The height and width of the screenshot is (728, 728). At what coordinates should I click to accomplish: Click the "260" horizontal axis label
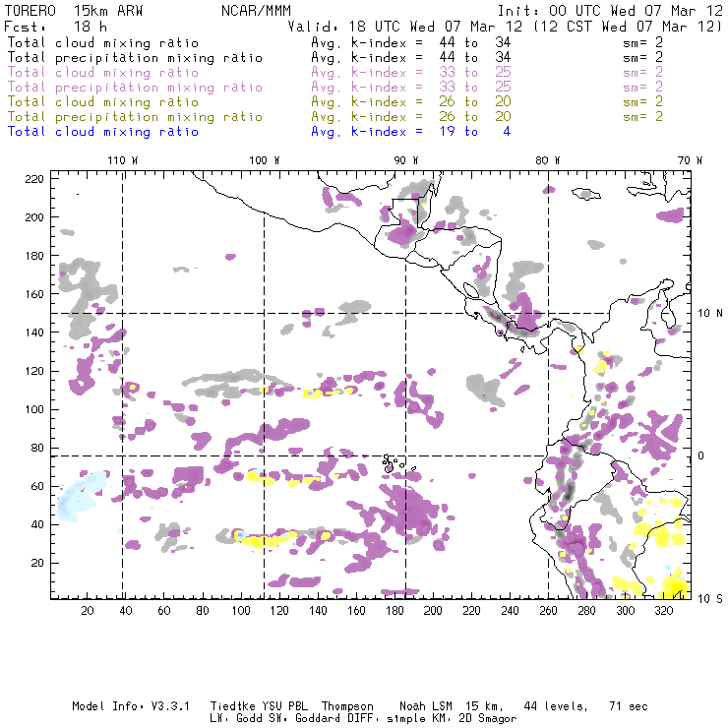(x=548, y=610)
